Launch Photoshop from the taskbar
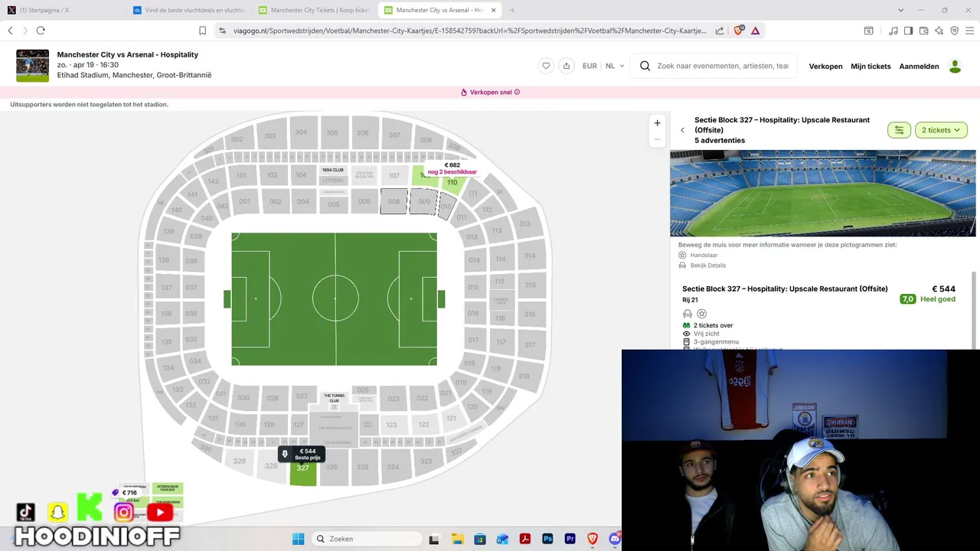Viewport: 980px width, 551px height. [x=547, y=539]
